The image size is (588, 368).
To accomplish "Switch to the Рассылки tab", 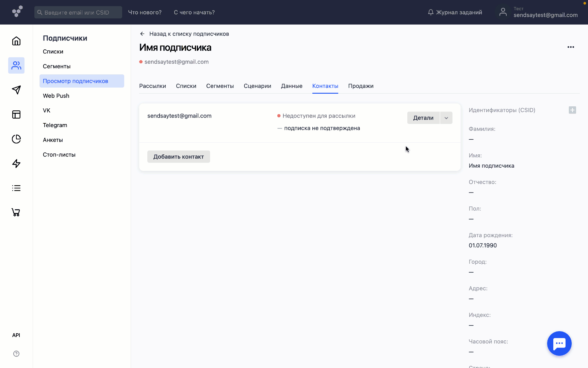I will [152, 86].
